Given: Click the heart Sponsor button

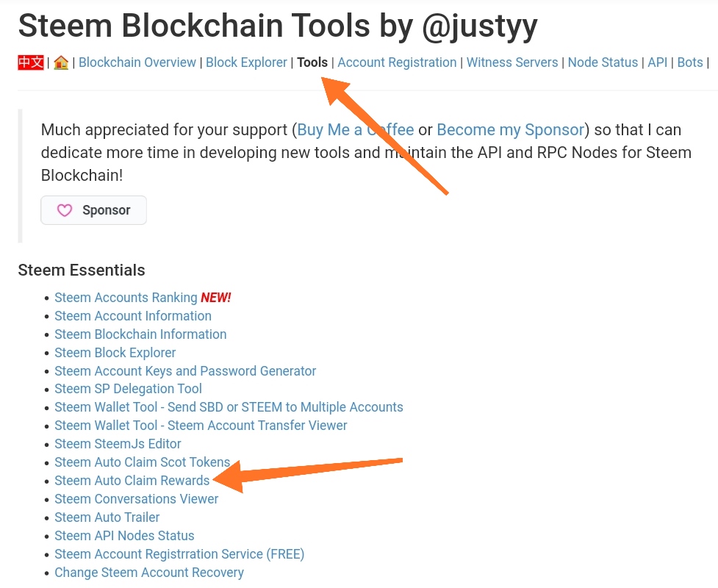Looking at the screenshot, I should tap(93, 210).
